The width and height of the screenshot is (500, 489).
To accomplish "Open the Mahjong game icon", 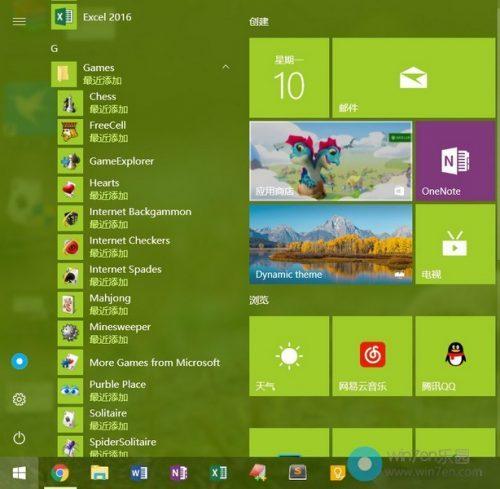I will pos(70,305).
